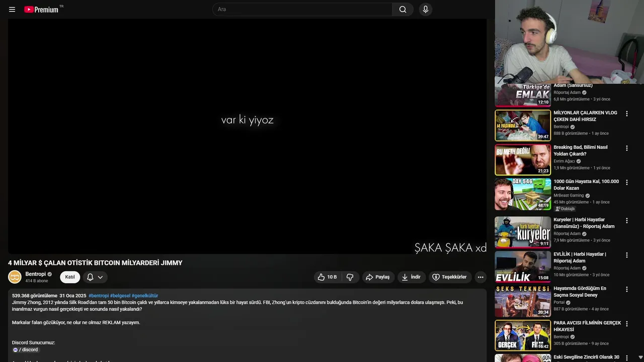Open options for MİLYONLAR ÇALARKEN VLOG video

click(627, 114)
